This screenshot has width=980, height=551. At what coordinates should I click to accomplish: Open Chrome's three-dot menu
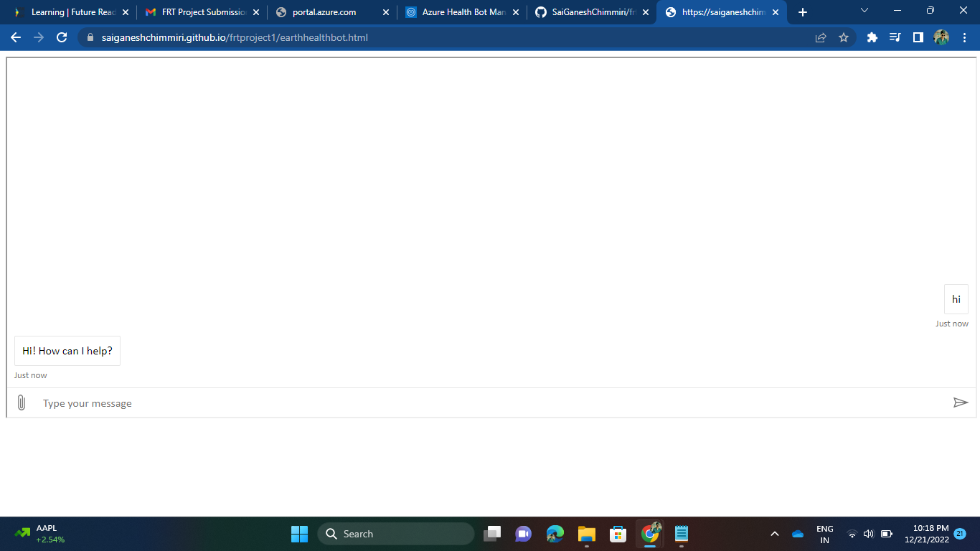pos(963,37)
